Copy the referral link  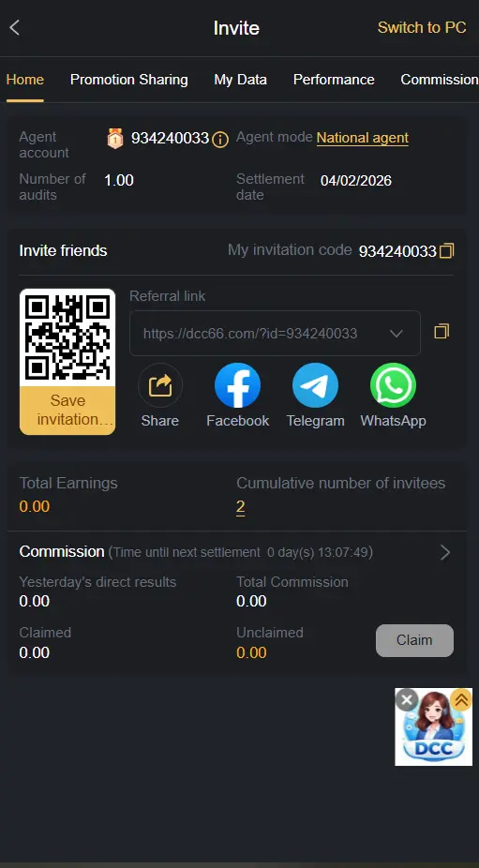point(442,332)
